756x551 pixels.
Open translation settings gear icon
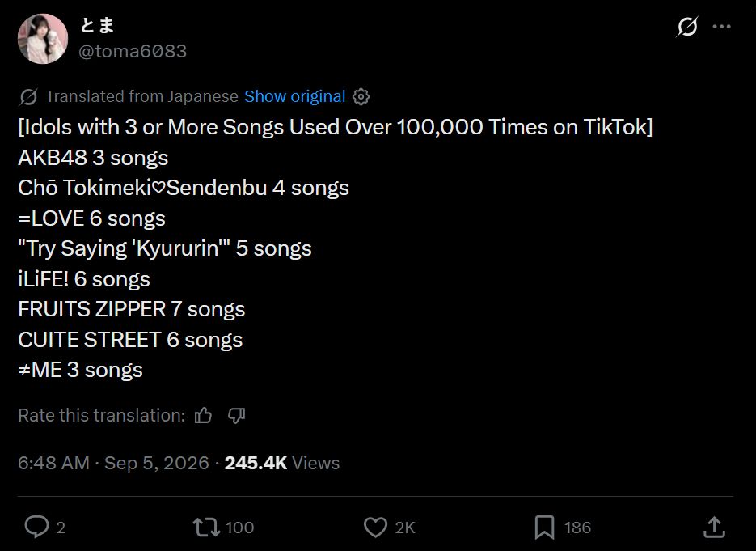[x=361, y=96]
